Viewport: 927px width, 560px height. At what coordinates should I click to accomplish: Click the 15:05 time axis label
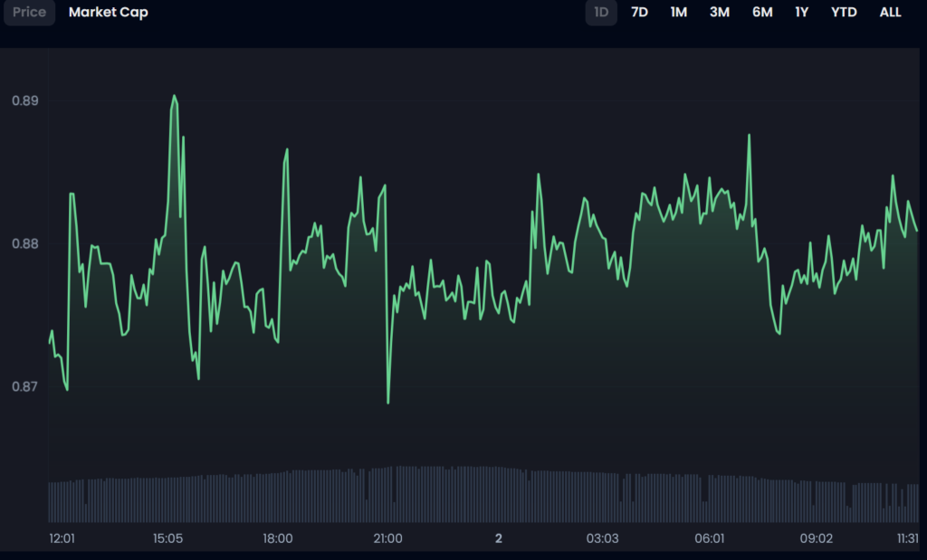pyautogui.click(x=167, y=538)
